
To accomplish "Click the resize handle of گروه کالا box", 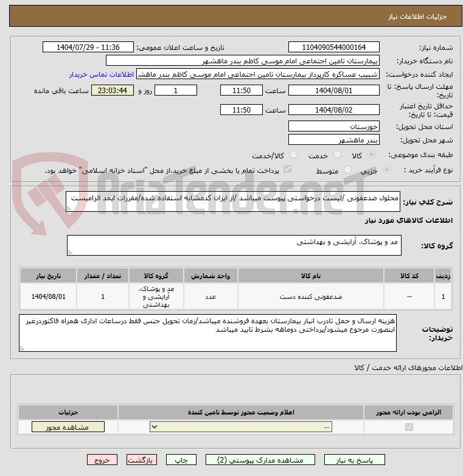I will (x=70, y=252).
